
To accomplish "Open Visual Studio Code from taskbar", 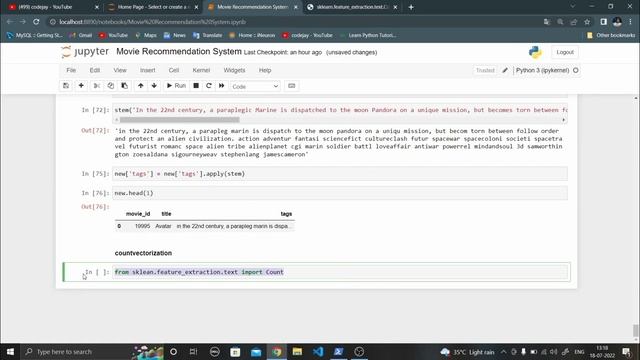I will [x=318, y=351].
